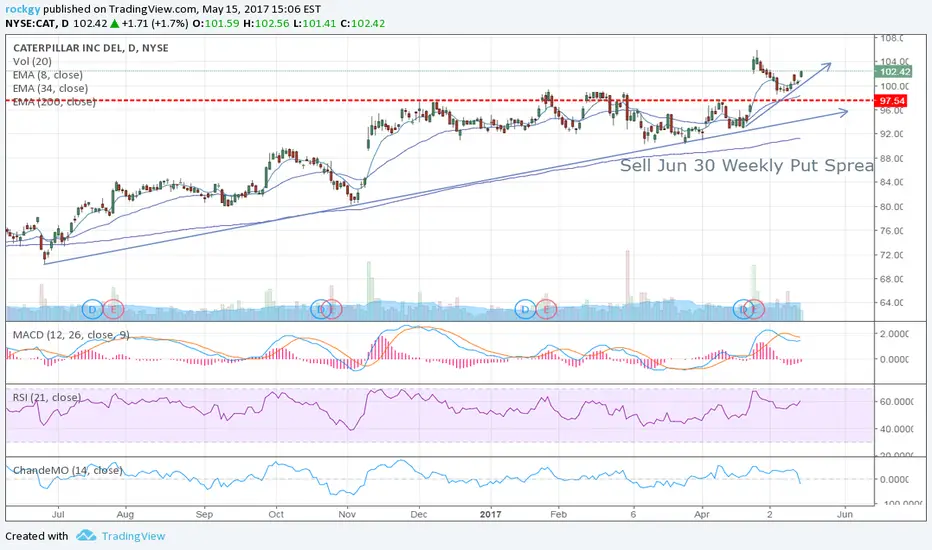Click the 2.0000 level on MACD axis
Viewport: 932px width, 550px height.
coord(894,334)
